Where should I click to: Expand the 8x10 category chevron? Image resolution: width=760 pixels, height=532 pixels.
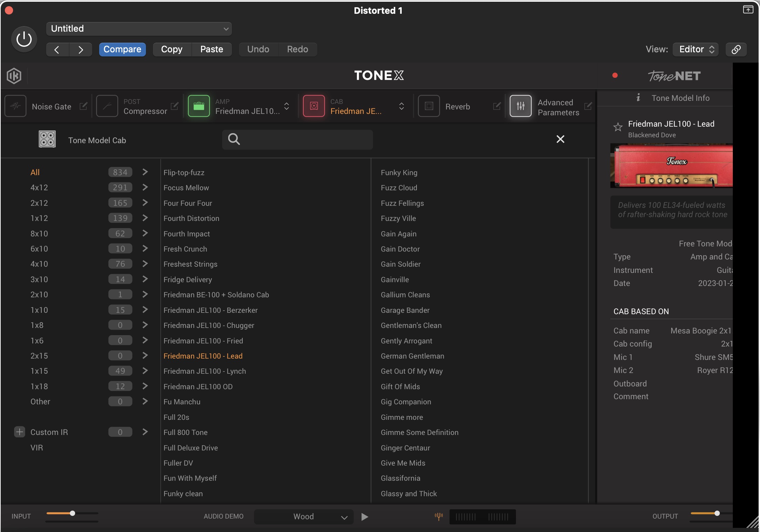point(145,233)
